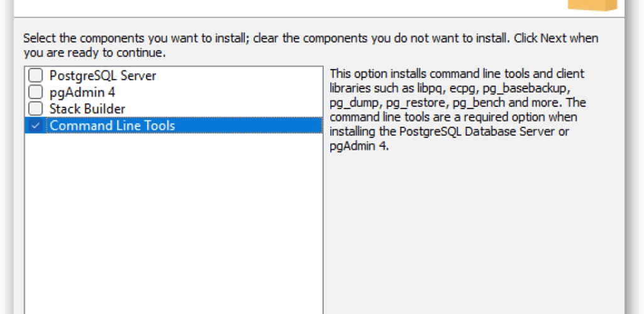The height and width of the screenshot is (314, 644).
Task: Click the white header area above separator
Action: [287, 8]
